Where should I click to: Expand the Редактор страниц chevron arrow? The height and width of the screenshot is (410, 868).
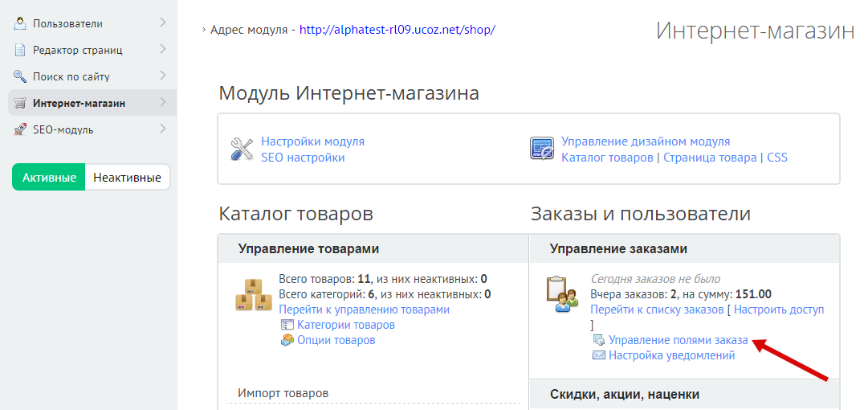pyautogui.click(x=163, y=50)
